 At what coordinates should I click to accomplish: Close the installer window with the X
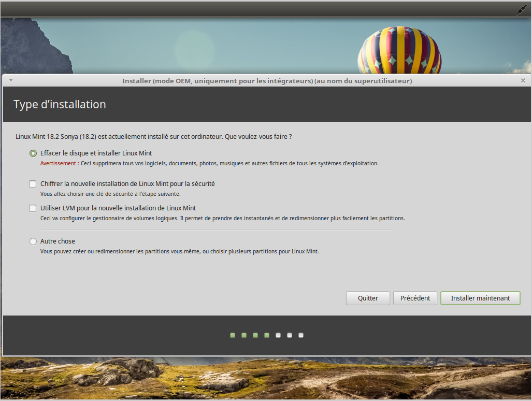point(523,80)
